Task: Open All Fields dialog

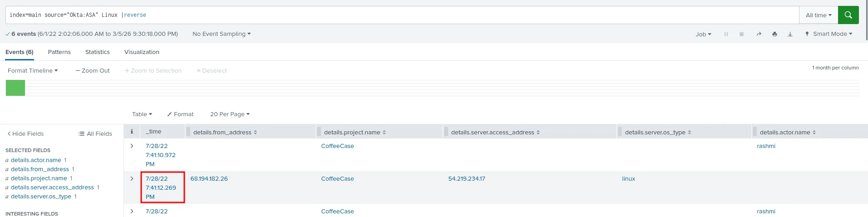Action: click(95, 133)
